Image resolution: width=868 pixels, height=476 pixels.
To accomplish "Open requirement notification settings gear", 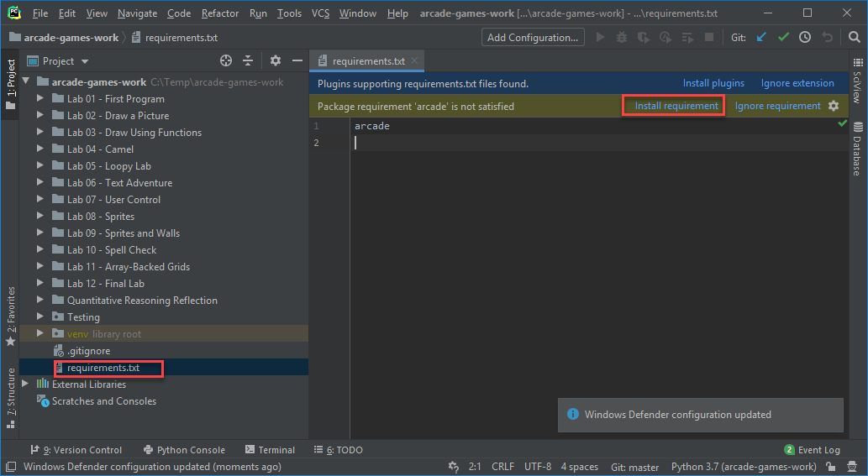I will (834, 106).
